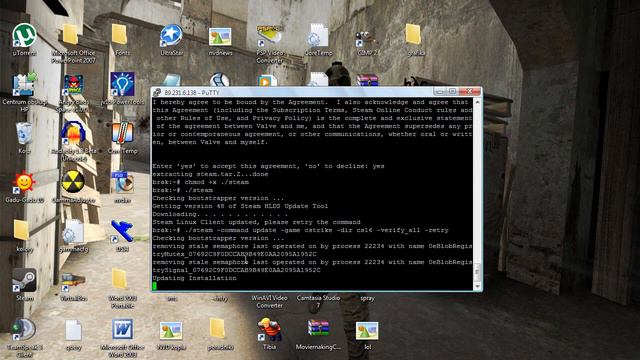Image resolution: width=640 pixels, height=360 pixels.
Task: Select the spray desktop label
Action: coord(367,298)
